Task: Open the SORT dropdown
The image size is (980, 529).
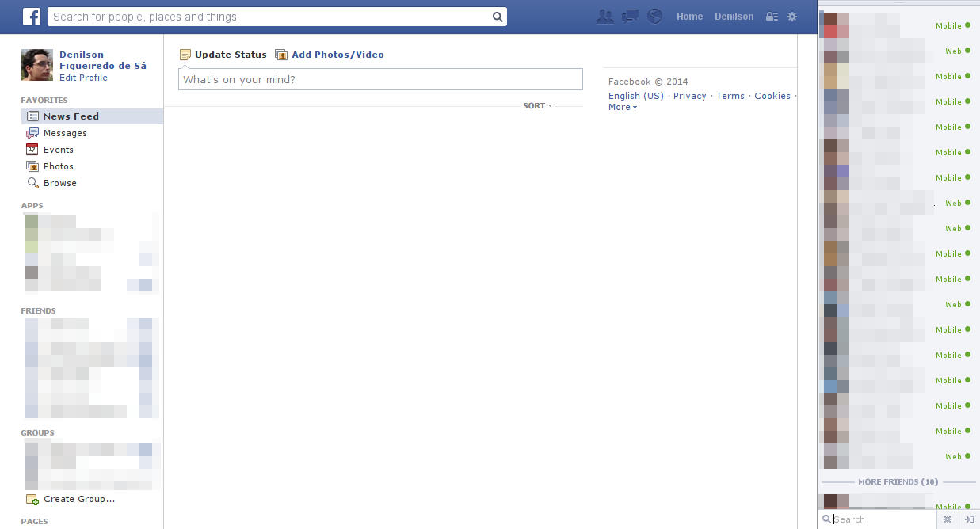Action: [538, 105]
